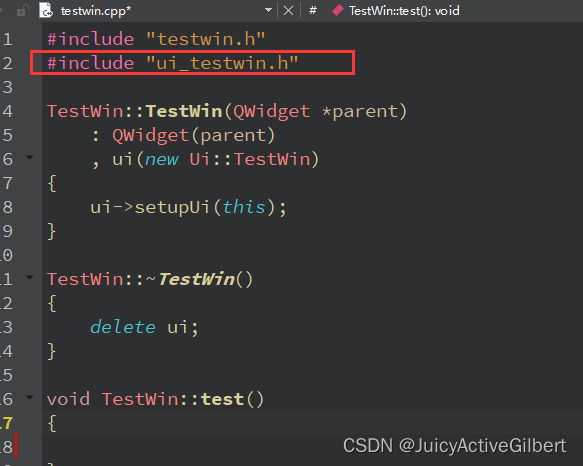Click the C++ file icon of testwin.cpp
The height and width of the screenshot is (466, 583).
click(x=46, y=10)
